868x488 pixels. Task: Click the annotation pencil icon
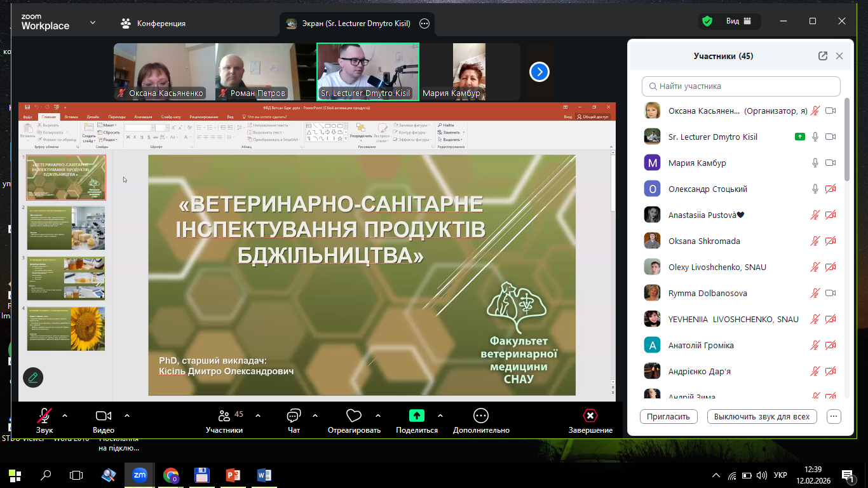33,377
